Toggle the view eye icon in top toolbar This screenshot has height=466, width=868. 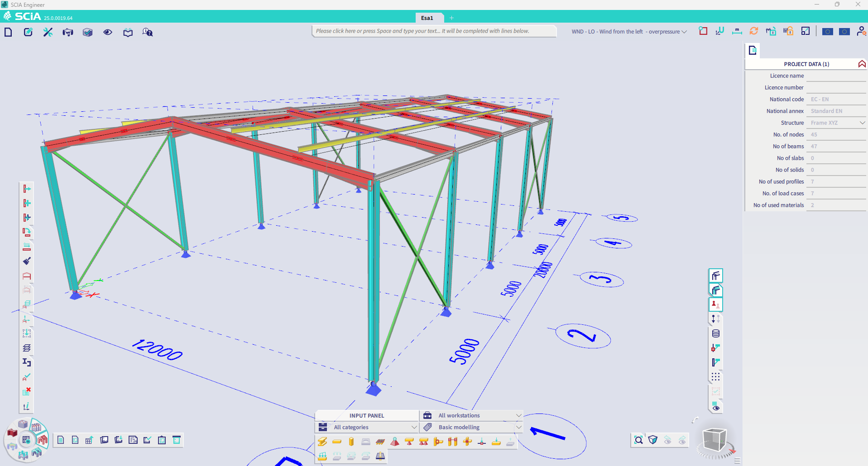click(108, 32)
